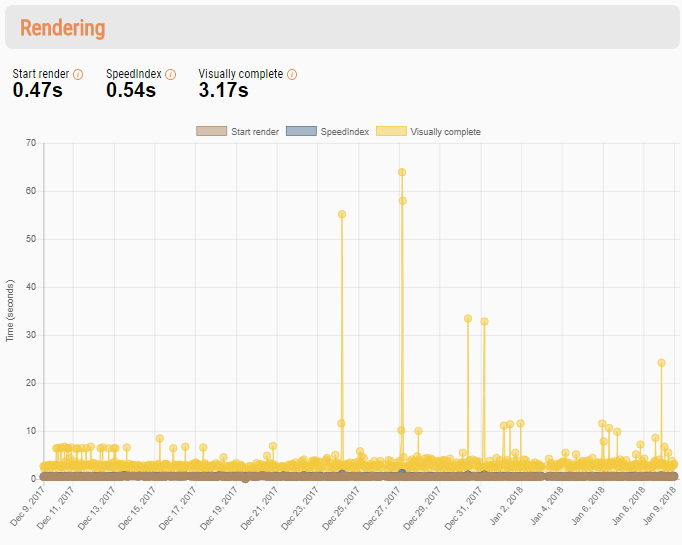Click the 3.17s Visually complete value
The width and height of the screenshot is (682, 545).
(224, 90)
